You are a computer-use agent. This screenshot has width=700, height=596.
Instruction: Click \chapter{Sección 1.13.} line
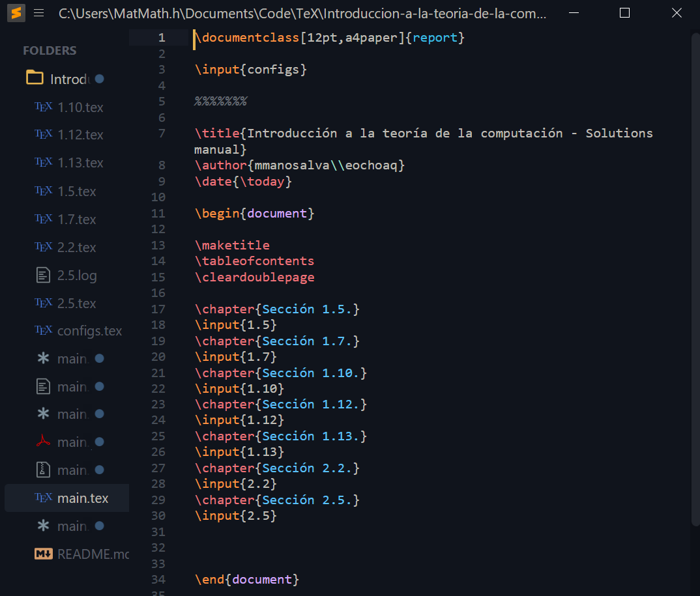(280, 436)
